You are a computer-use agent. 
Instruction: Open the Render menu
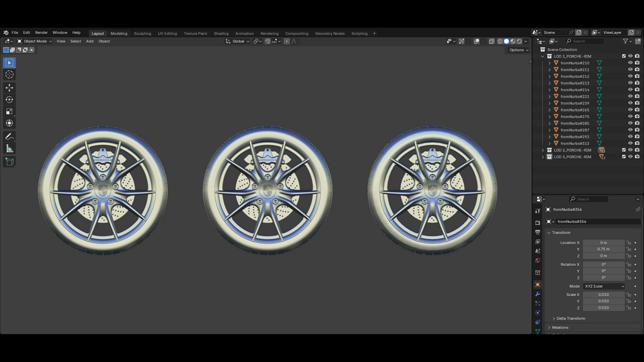(x=41, y=33)
